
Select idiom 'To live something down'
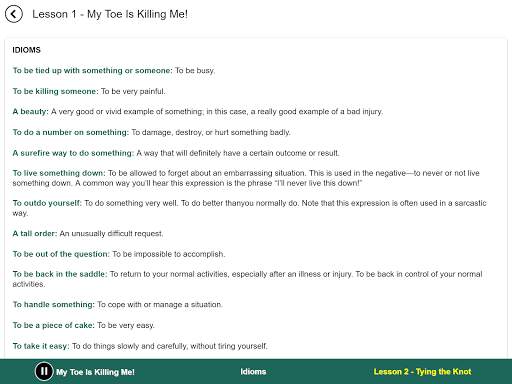(59, 173)
